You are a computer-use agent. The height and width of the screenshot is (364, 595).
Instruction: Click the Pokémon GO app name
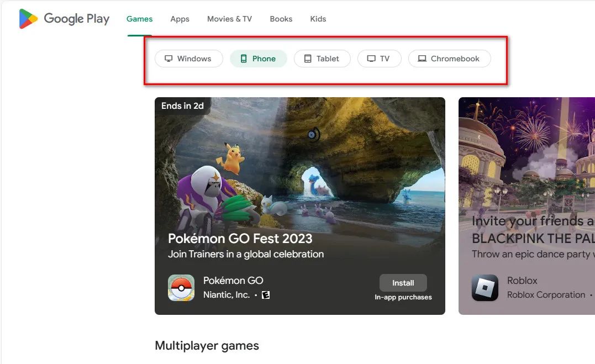click(233, 281)
